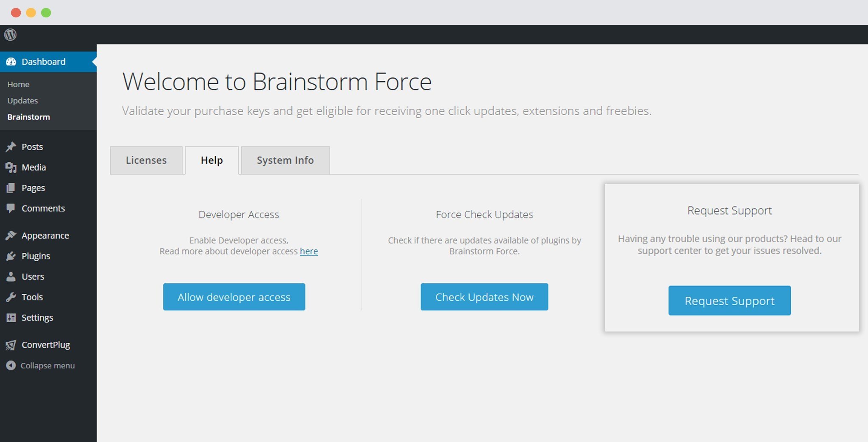This screenshot has width=868, height=442.
Task: Go to the Updates submenu
Action: [22, 101]
